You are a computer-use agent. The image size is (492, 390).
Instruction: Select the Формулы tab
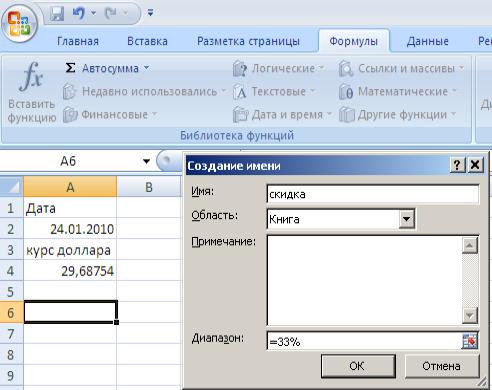click(x=353, y=41)
